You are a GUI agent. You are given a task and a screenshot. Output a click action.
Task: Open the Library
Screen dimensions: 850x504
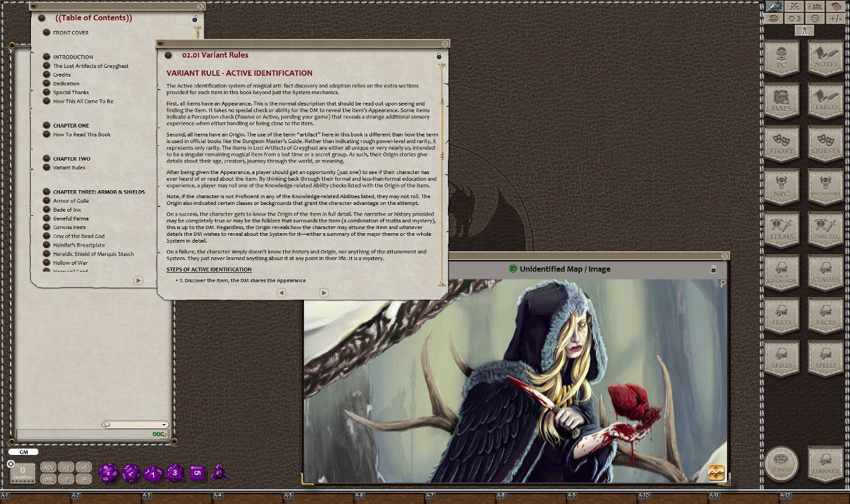826,464
